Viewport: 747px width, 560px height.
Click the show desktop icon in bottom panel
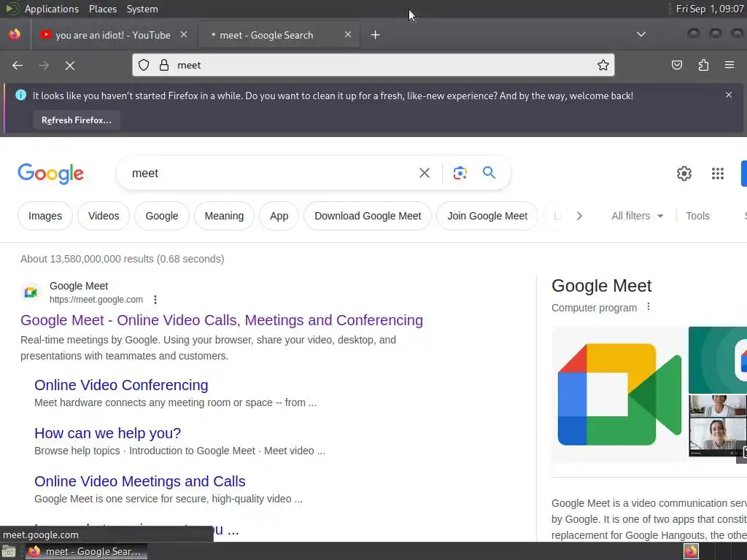click(x=8, y=551)
